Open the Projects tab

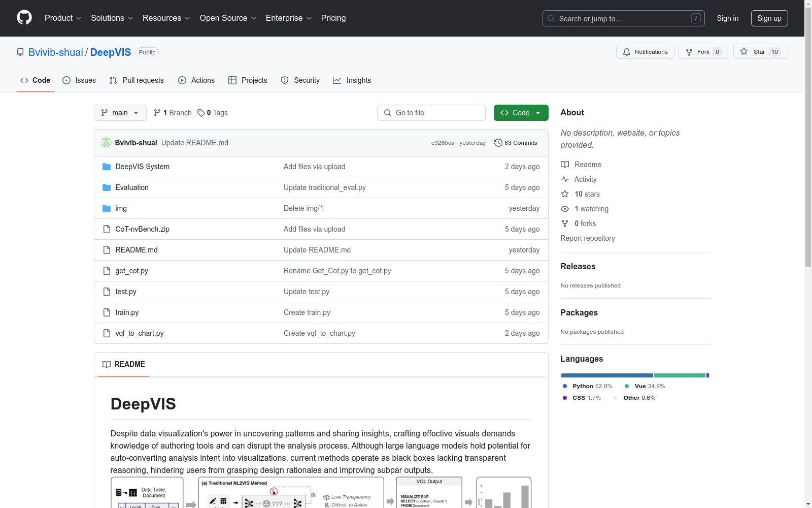pos(248,80)
